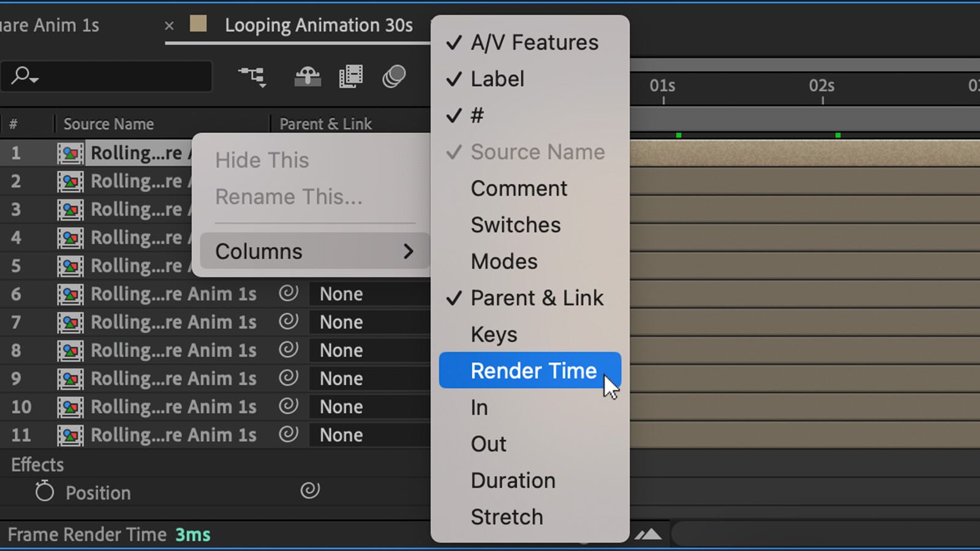Viewport: 980px width, 551px height.
Task: Click the Position stopwatch icon
Action: tap(44, 492)
